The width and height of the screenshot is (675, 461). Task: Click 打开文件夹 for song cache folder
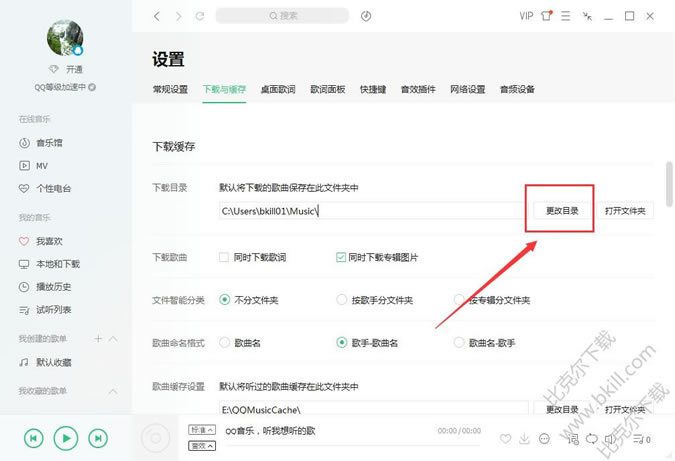[625, 408]
